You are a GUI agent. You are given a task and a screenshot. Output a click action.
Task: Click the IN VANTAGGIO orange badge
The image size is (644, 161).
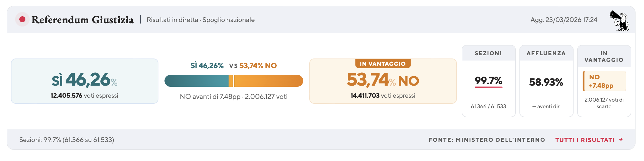tap(383, 64)
